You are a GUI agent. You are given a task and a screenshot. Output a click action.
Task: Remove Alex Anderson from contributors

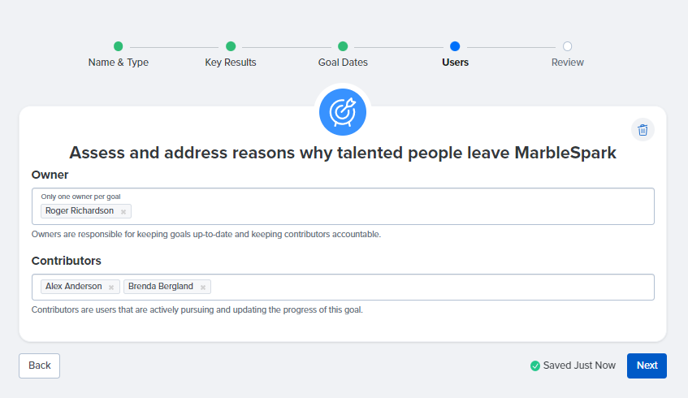[x=111, y=287]
